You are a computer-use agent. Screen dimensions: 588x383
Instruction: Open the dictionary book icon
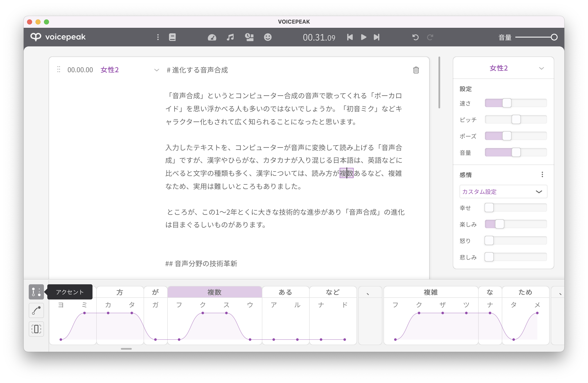click(172, 37)
